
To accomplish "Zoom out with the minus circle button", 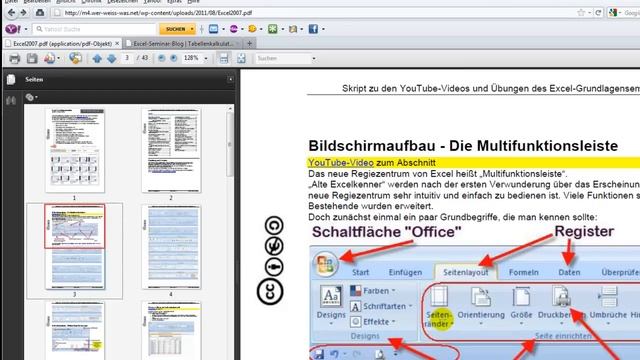I will click(x=162, y=58).
